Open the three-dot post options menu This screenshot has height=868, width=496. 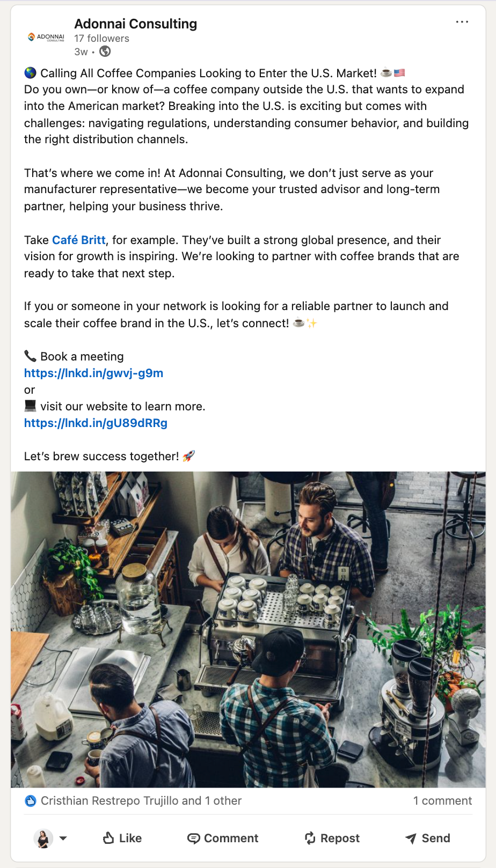click(x=462, y=22)
